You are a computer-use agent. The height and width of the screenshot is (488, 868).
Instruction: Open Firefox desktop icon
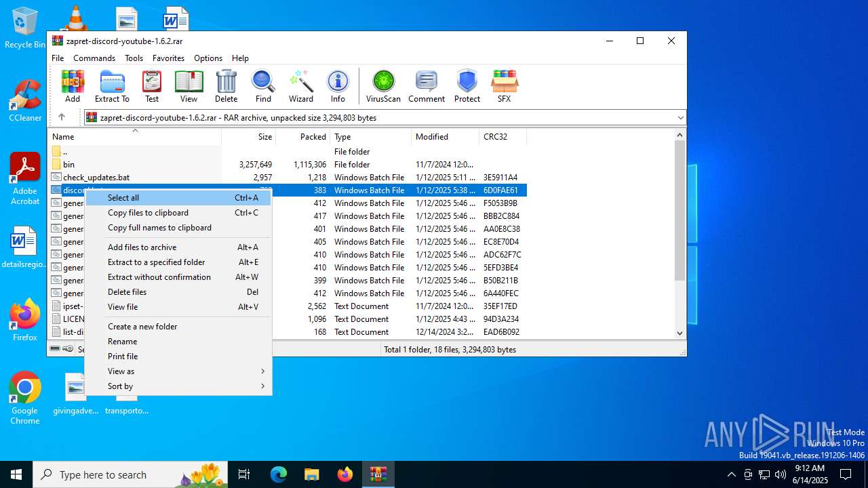(x=25, y=320)
